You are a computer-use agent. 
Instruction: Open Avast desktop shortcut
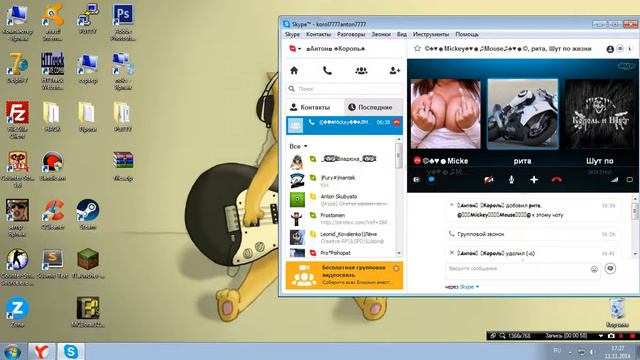[x=52, y=22]
